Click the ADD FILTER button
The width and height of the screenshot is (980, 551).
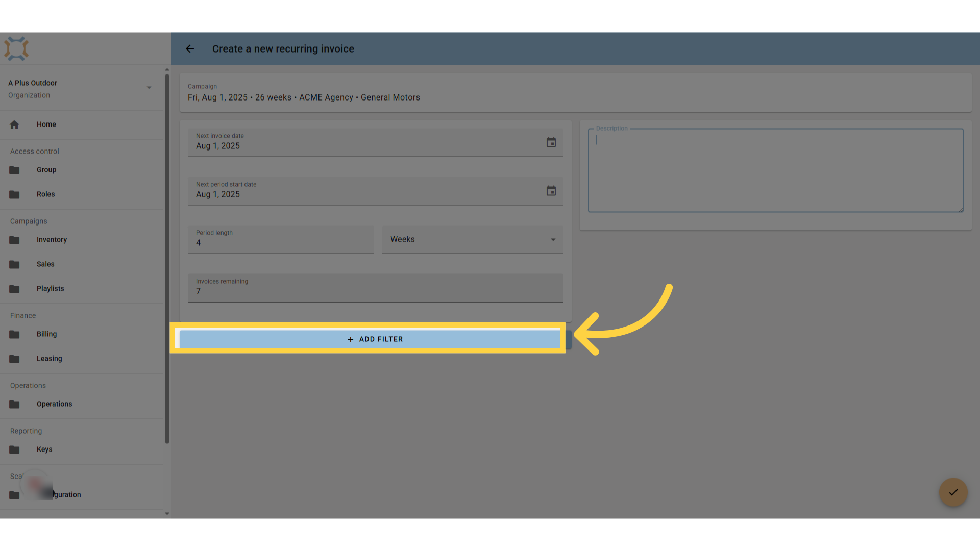(375, 339)
